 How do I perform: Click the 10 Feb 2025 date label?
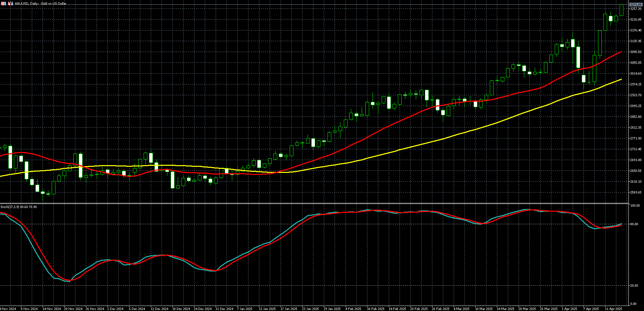(376, 309)
